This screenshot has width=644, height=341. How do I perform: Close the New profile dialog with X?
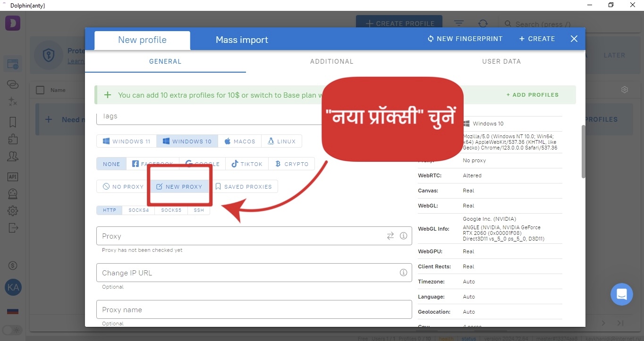pyautogui.click(x=574, y=39)
